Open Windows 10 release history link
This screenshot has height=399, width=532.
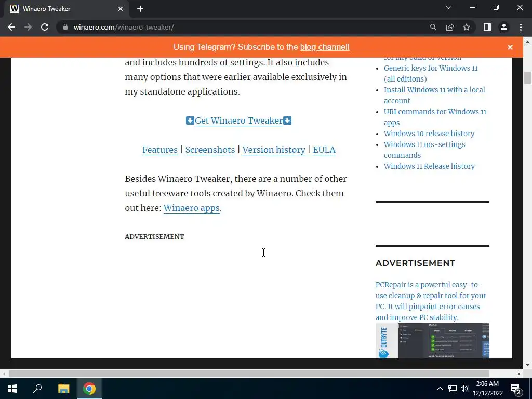coord(429,134)
